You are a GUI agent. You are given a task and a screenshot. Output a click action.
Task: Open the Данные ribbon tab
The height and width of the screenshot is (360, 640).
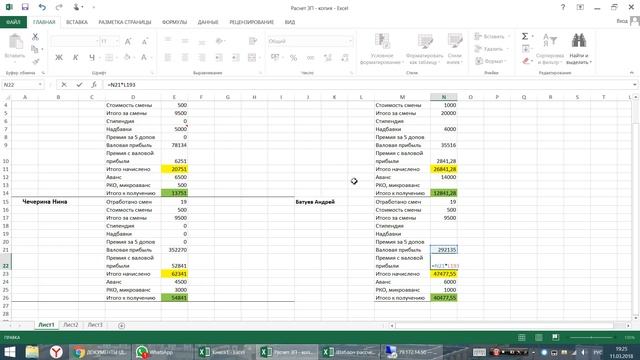pos(208,22)
